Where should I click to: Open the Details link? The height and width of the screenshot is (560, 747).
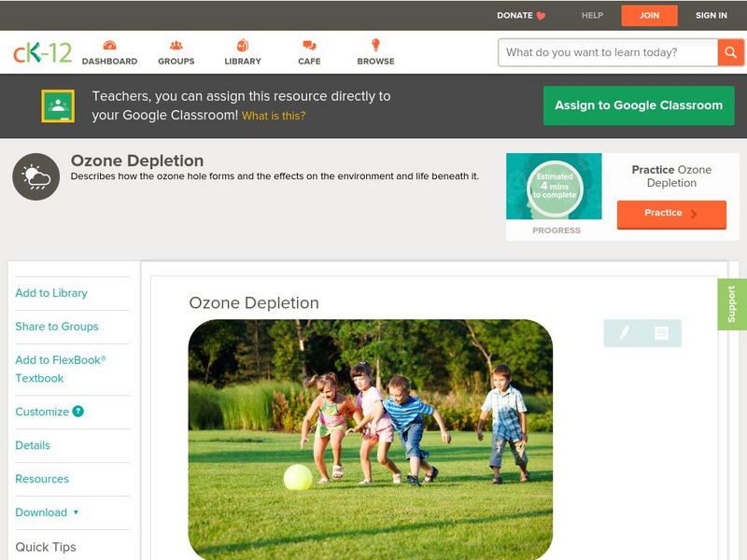[x=33, y=445]
